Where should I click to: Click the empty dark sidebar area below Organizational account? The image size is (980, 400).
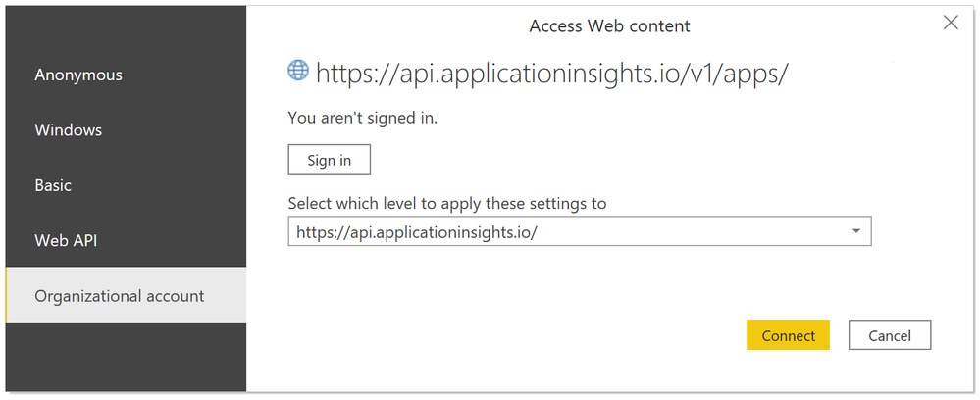coord(125,356)
